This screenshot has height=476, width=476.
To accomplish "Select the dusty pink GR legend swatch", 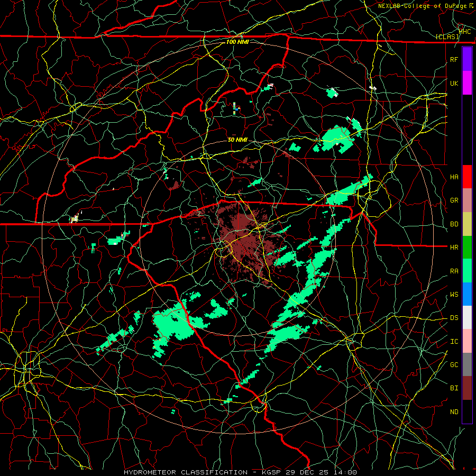I will (x=467, y=200).
